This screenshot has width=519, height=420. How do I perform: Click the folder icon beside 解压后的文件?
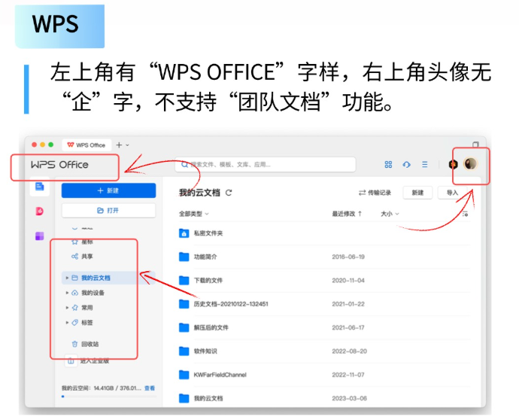(184, 327)
